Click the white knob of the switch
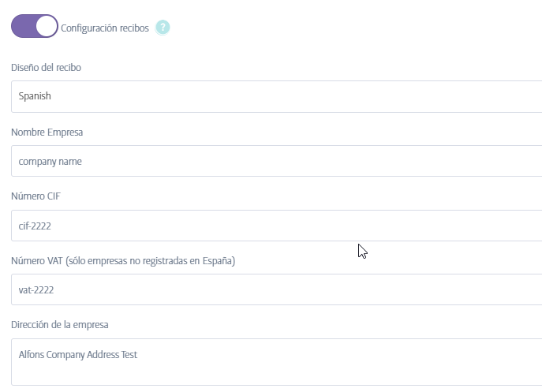The width and height of the screenshot is (542, 392). (x=47, y=27)
